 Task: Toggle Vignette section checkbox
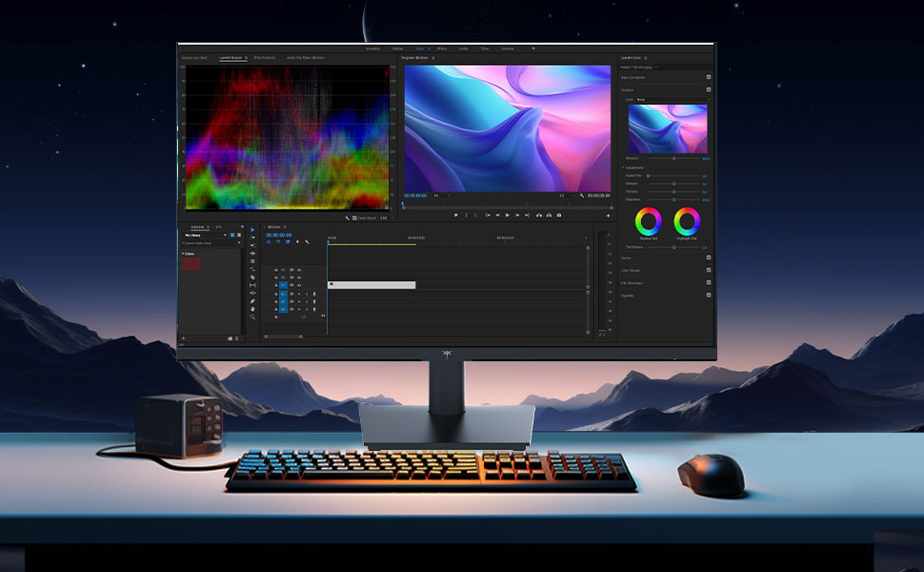pos(709,295)
